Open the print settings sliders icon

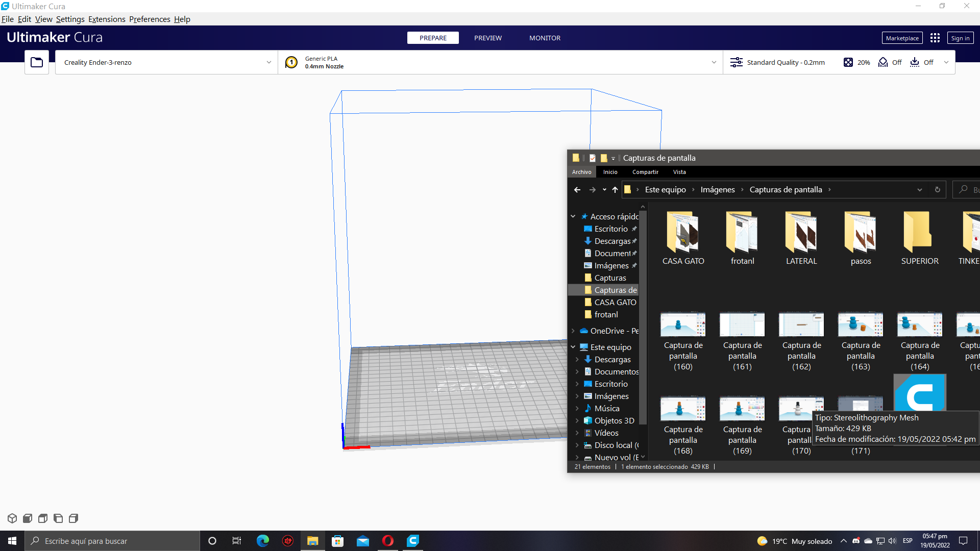pos(736,62)
